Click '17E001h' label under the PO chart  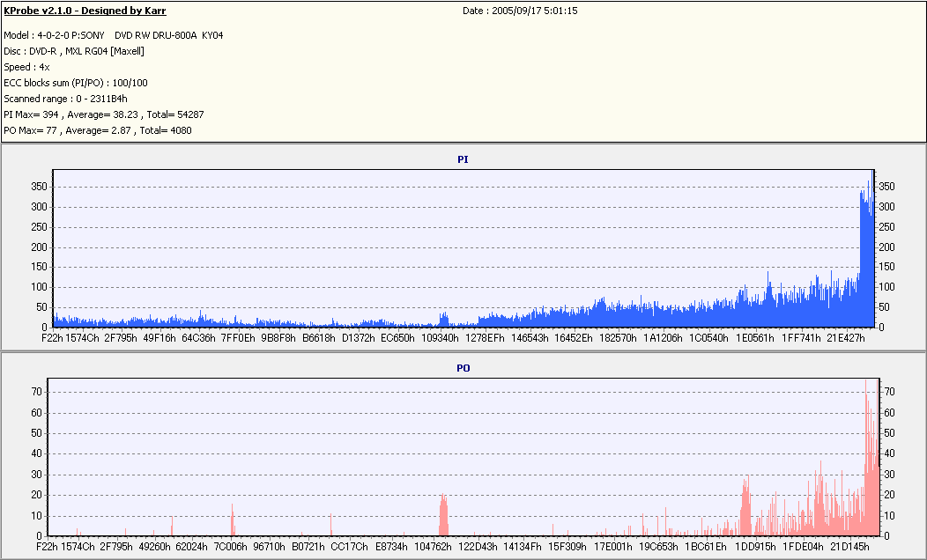tap(613, 547)
